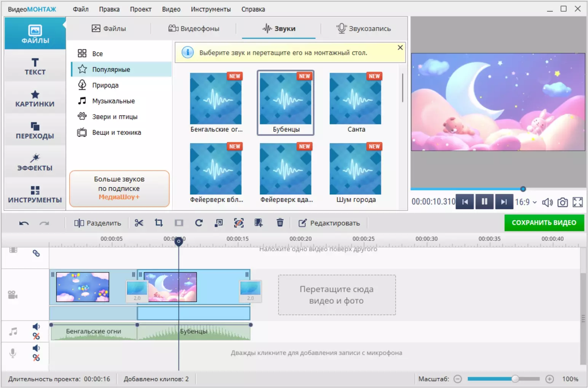Open the МедиаШоу+ subscription offer
This screenshot has height=388, width=588.
119,188
